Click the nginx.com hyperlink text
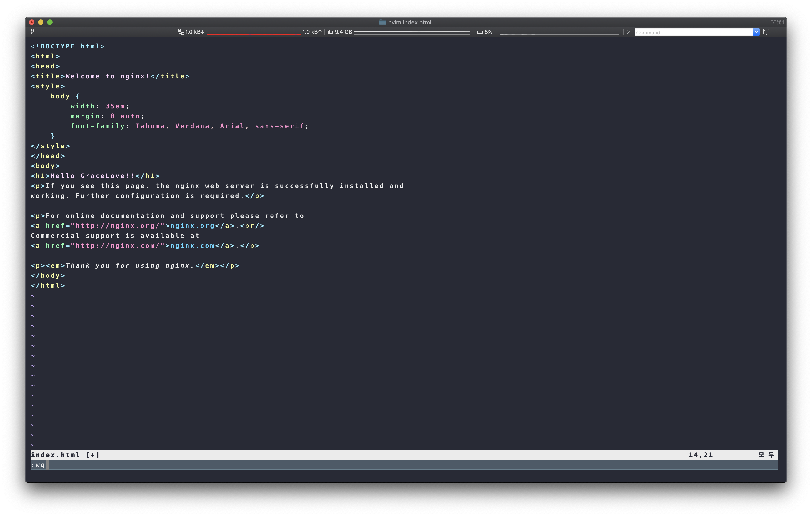This screenshot has height=516, width=812. click(x=192, y=246)
